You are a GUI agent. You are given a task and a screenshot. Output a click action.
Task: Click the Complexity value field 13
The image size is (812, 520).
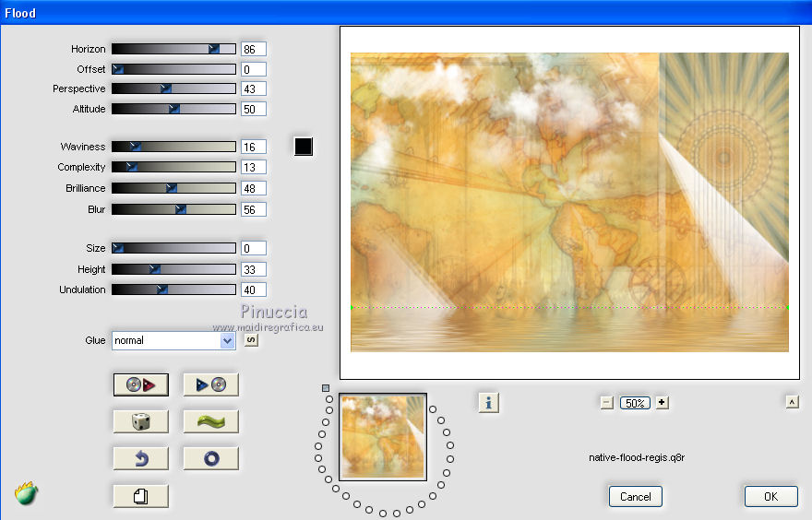coord(254,168)
